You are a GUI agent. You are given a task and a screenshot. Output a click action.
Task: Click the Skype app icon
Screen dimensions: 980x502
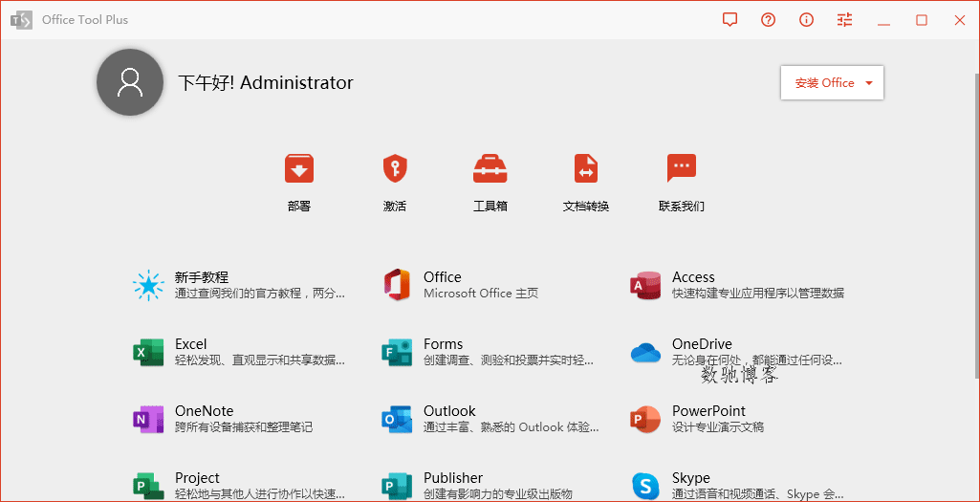(x=645, y=486)
